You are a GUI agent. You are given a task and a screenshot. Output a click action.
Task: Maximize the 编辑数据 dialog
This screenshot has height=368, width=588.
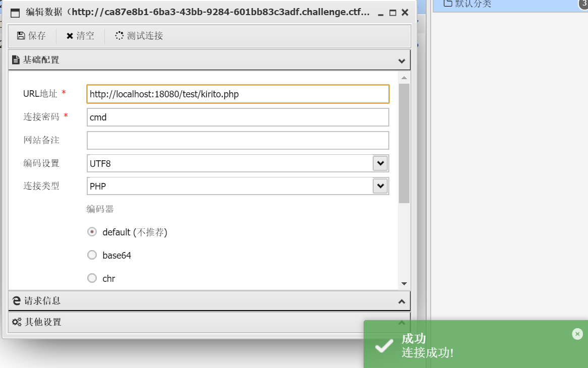[393, 13]
